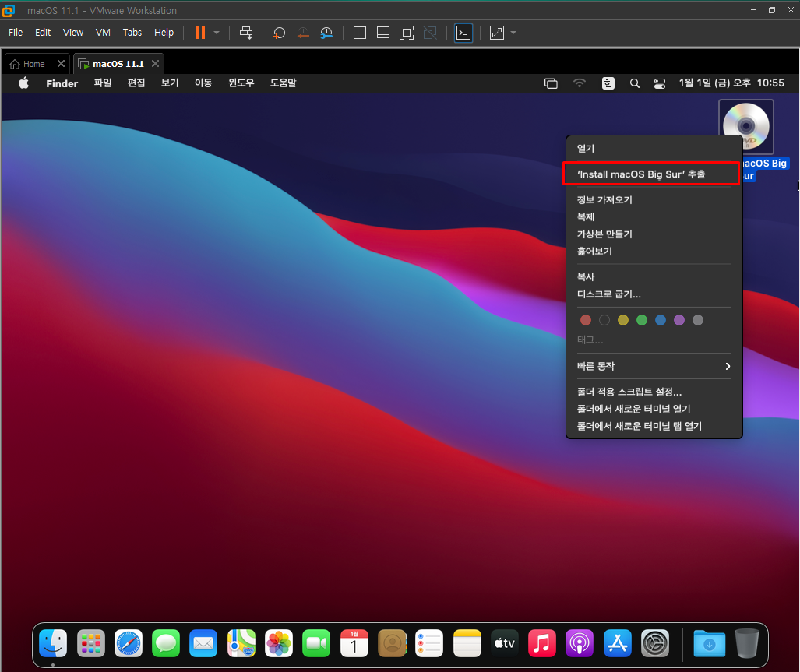Open the 파일 menu in macOS

[103, 83]
